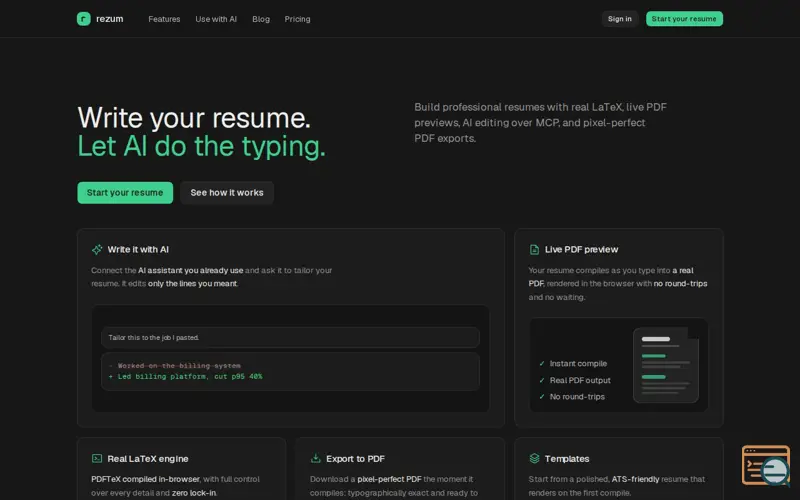Click the 'Let AI do the typing.' headline
Screen dimensions: 800x500
202,146
